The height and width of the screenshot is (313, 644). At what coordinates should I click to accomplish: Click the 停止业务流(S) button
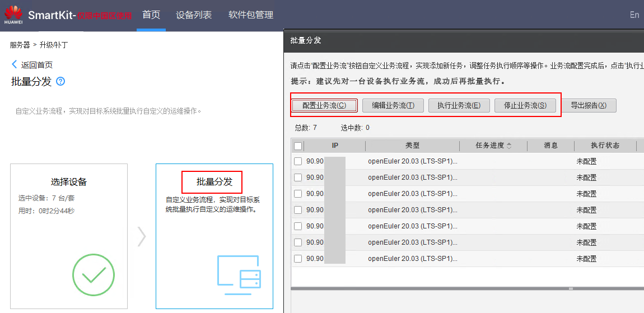click(x=525, y=105)
